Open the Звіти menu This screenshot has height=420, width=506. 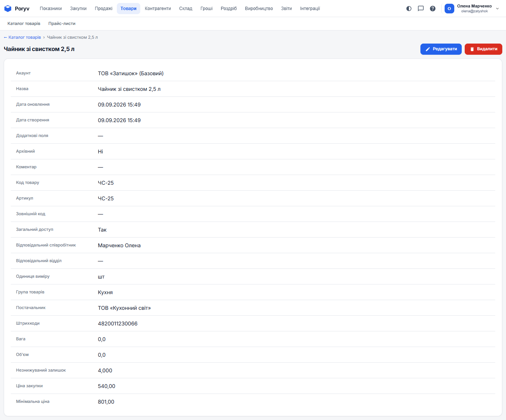click(286, 9)
